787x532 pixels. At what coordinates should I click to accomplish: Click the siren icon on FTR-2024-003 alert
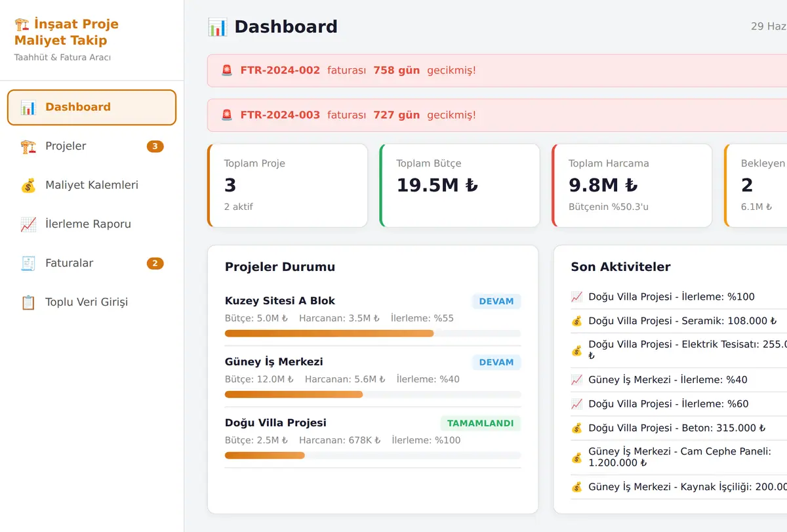tap(227, 115)
